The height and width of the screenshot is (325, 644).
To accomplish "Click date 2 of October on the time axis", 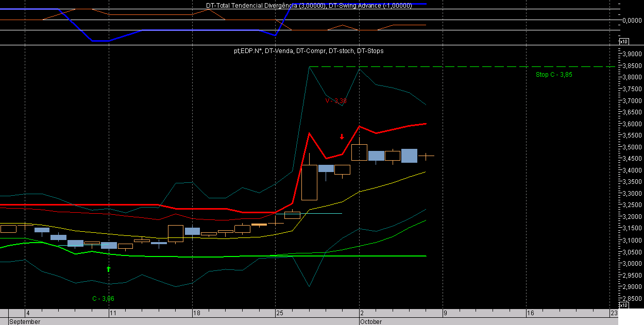I will coord(362,313).
